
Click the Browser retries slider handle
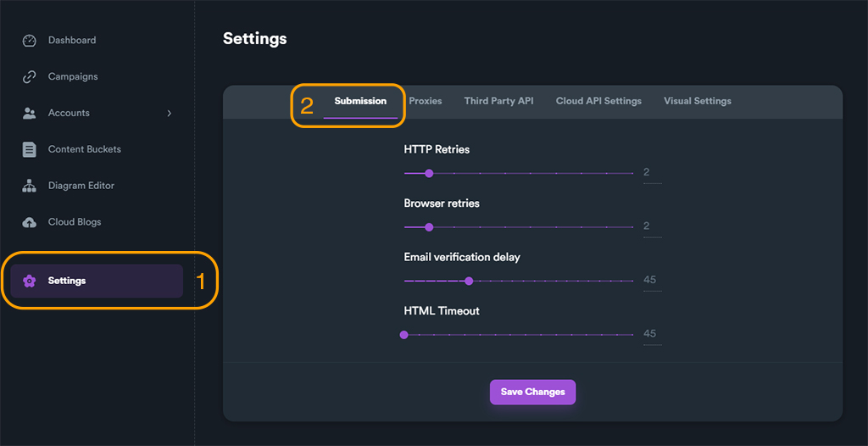[429, 227]
